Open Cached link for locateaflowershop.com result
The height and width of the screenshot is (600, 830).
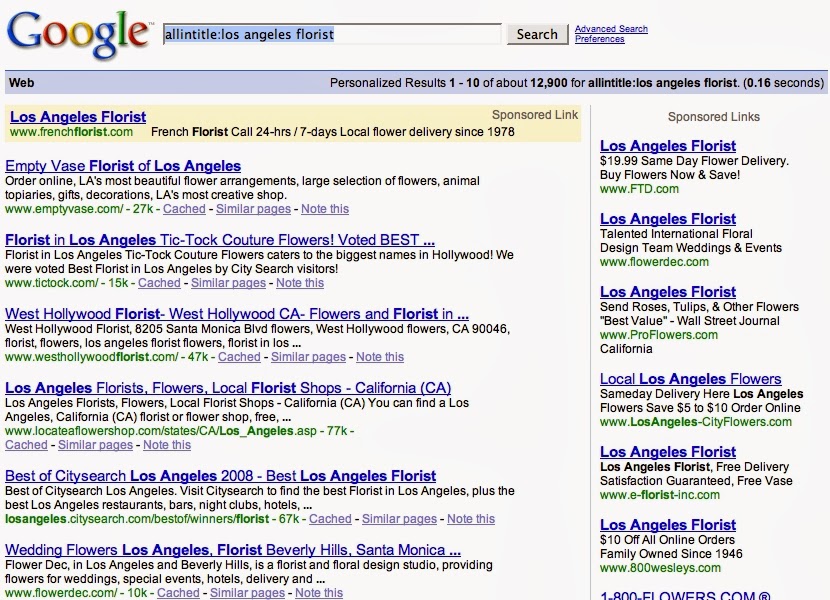point(26,445)
